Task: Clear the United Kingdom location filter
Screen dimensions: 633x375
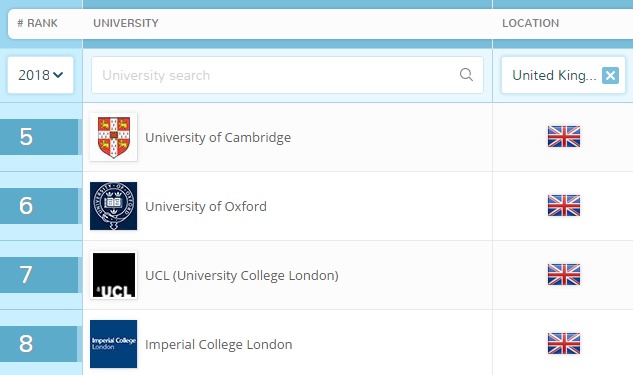Action: (610, 75)
